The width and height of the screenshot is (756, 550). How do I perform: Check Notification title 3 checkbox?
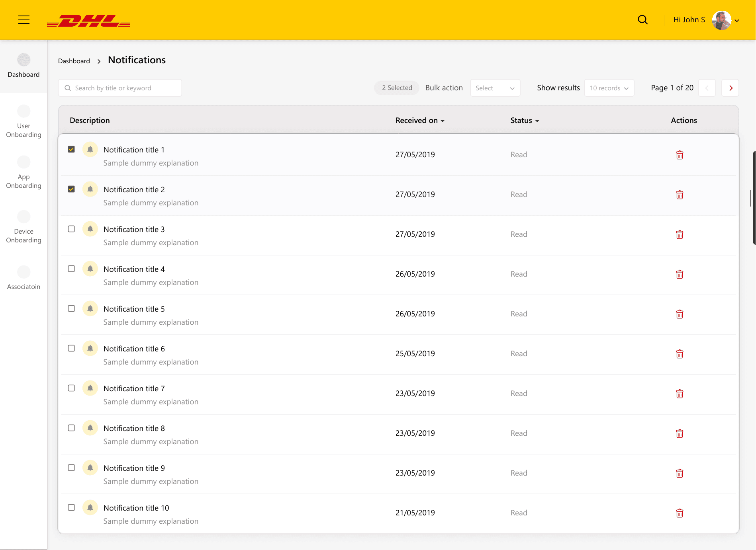pos(71,229)
